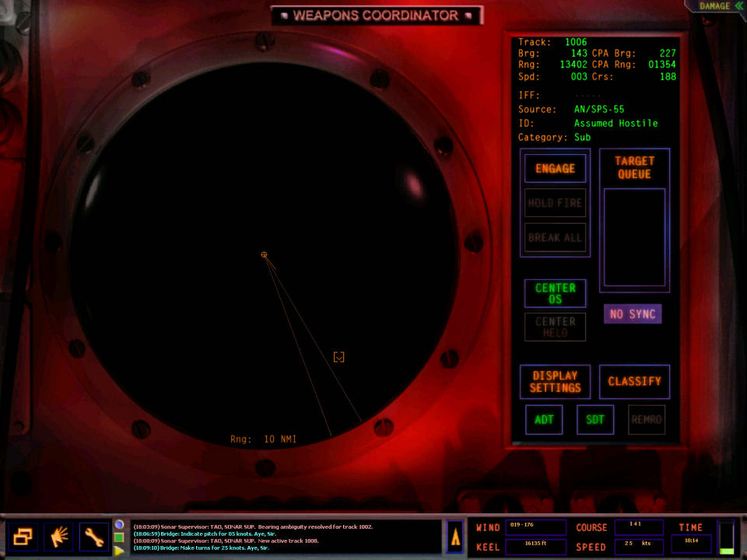Viewport: 747px width, 560px height.
Task: Open the Classify options
Action: tap(634, 381)
